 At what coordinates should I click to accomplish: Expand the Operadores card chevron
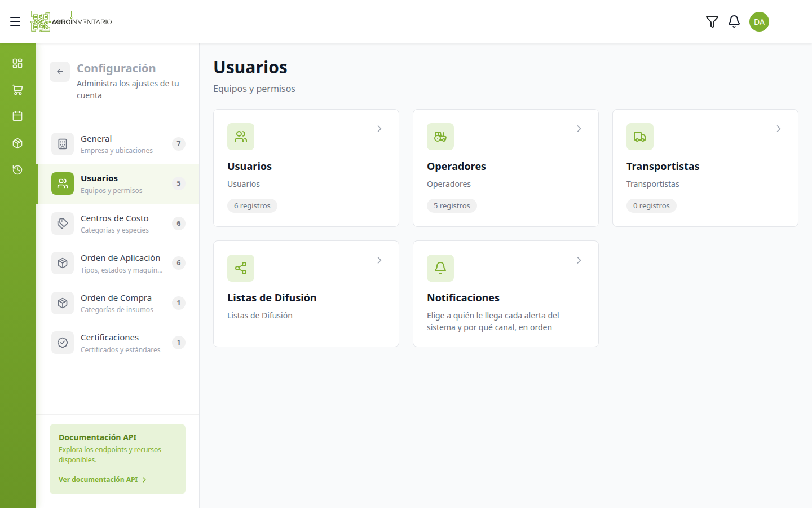pyautogui.click(x=579, y=129)
